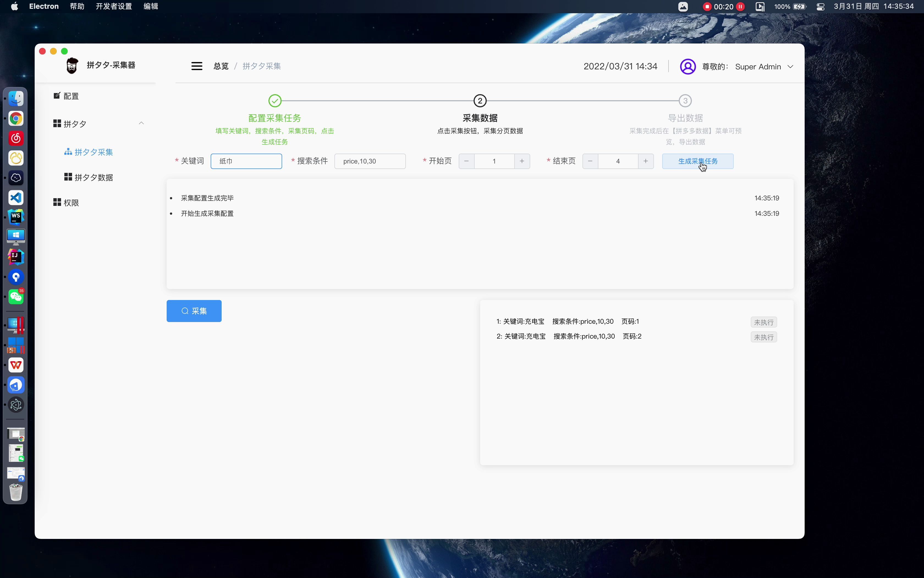Open the 权限 sidebar menu
Screen dimensions: 924x578
[66, 203]
